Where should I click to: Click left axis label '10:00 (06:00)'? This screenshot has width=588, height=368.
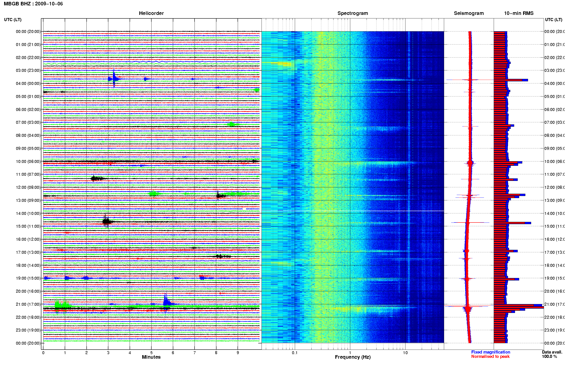point(28,161)
